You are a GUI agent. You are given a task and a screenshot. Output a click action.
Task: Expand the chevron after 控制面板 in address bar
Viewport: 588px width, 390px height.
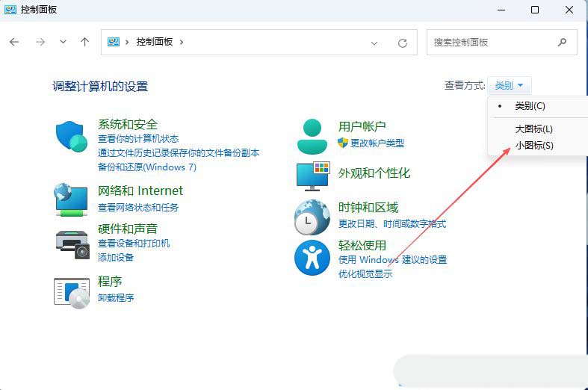click(182, 42)
